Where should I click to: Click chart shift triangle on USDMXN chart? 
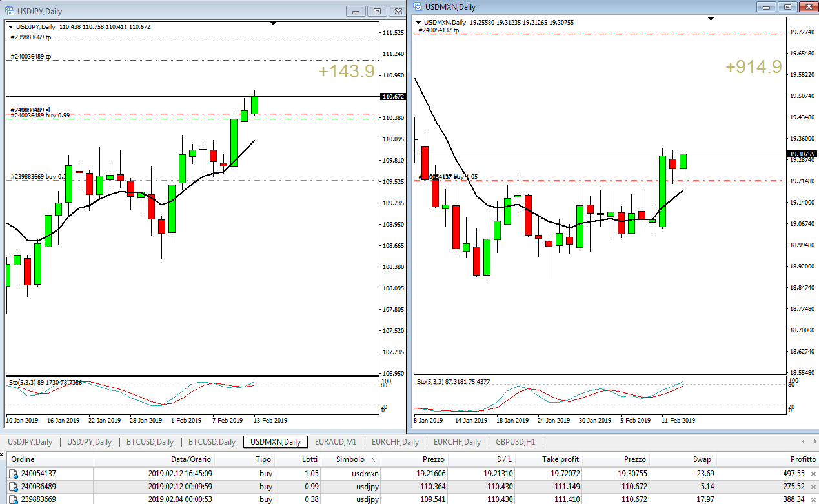tap(711, 19)
